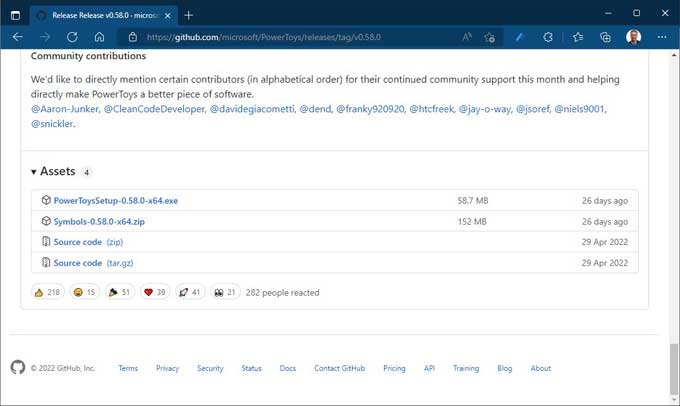The width and height of the screenshot is (680, 406).
Task: Open a new browser tab
Action: point(188,16)
